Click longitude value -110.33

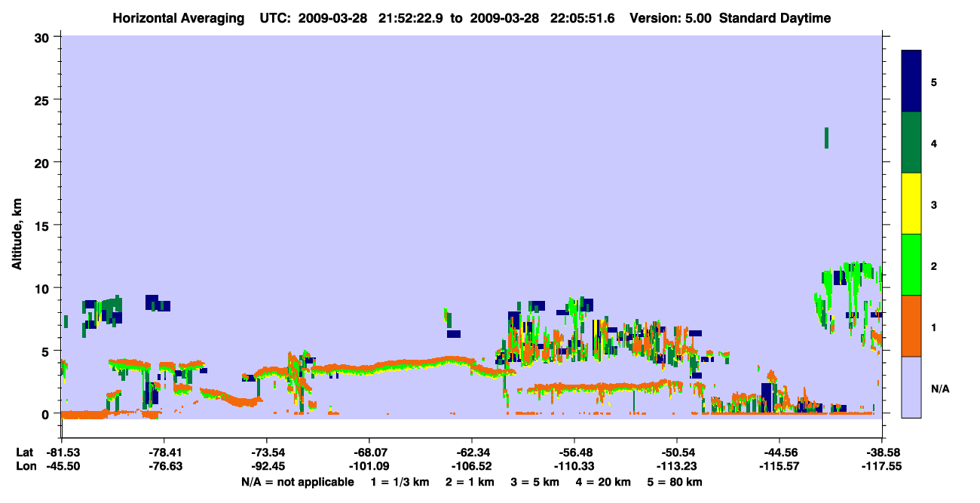pyautogui.click(x=574, y=466)
